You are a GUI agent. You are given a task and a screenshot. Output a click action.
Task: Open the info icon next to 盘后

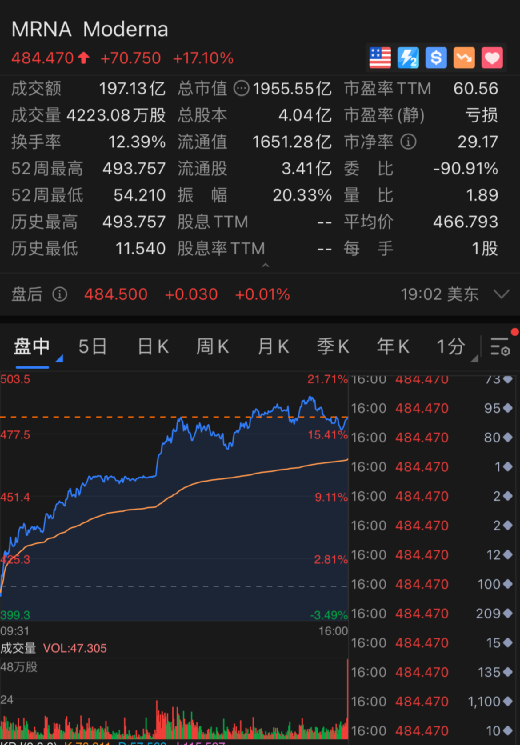[59, 295]
